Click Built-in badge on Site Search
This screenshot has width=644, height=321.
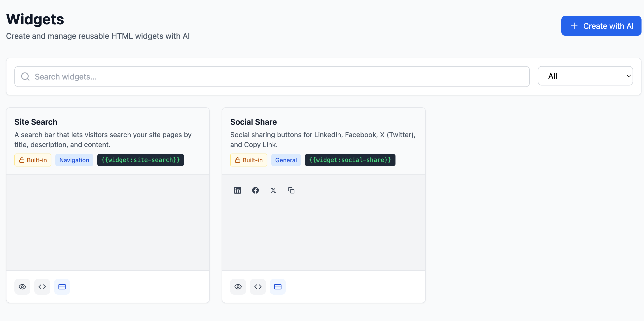(x=33, y=160)
